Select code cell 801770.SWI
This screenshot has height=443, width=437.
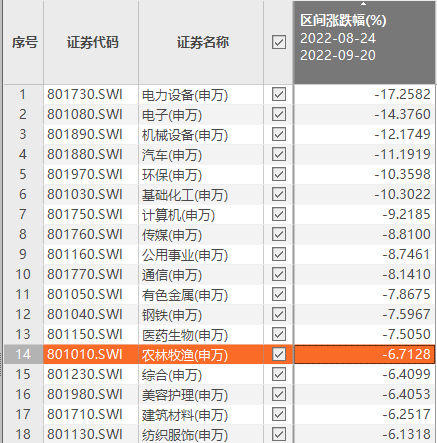pos(91,274)
